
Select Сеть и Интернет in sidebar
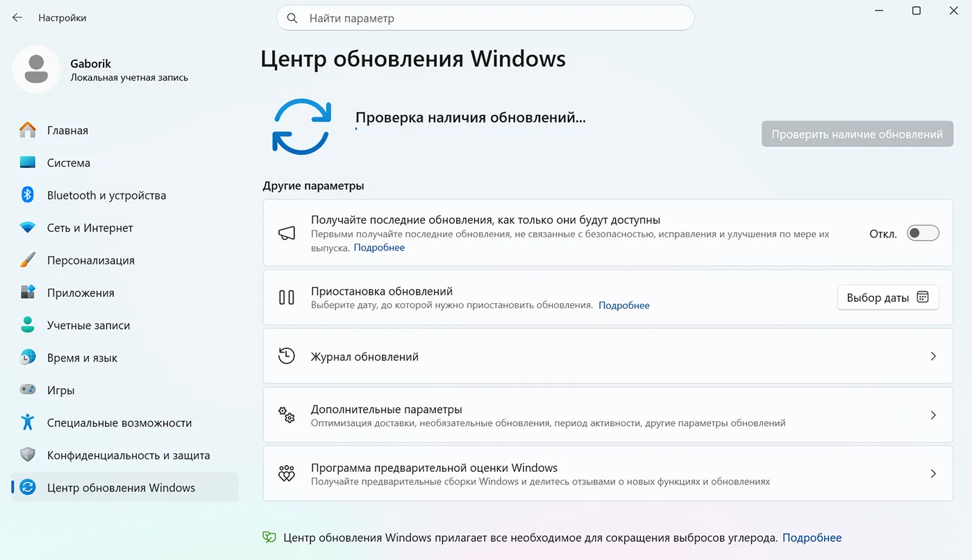coord(125,228)
